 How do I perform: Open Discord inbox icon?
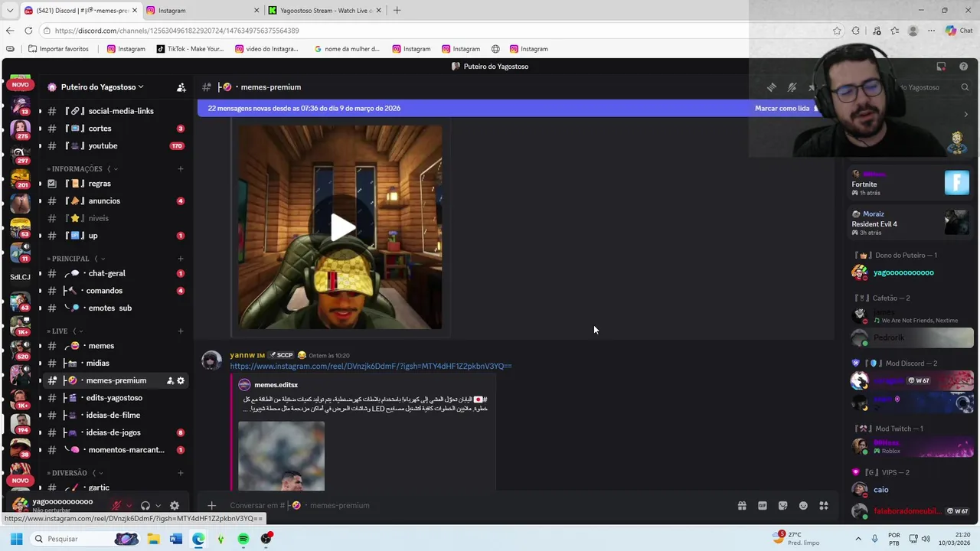[x=941, y=67]
